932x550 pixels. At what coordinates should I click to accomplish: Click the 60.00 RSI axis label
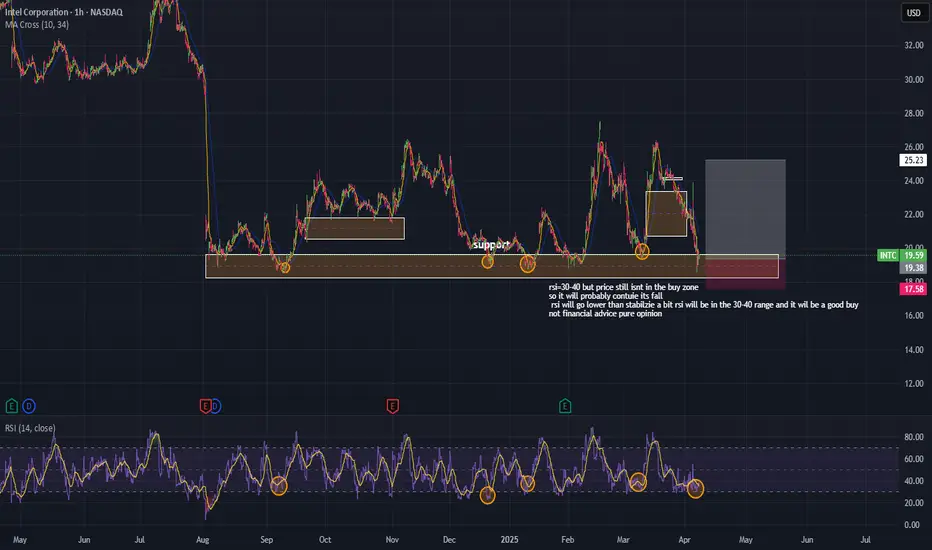coord(914,459)
